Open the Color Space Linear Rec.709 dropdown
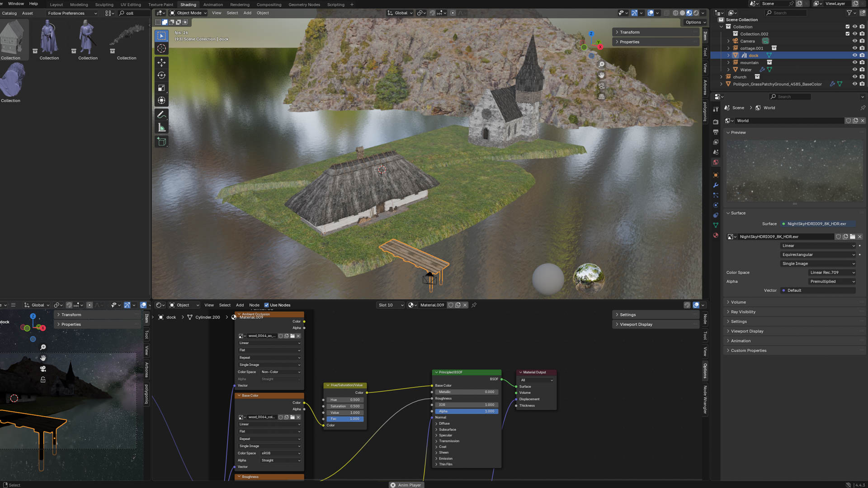Screen dimensions: 868x488 point(832,272)
